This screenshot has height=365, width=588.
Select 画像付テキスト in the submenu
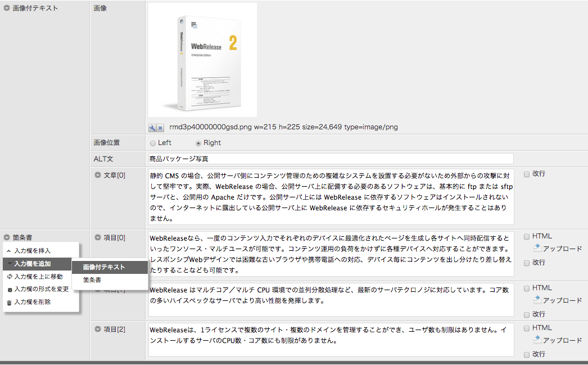click(x=110, y=267)
